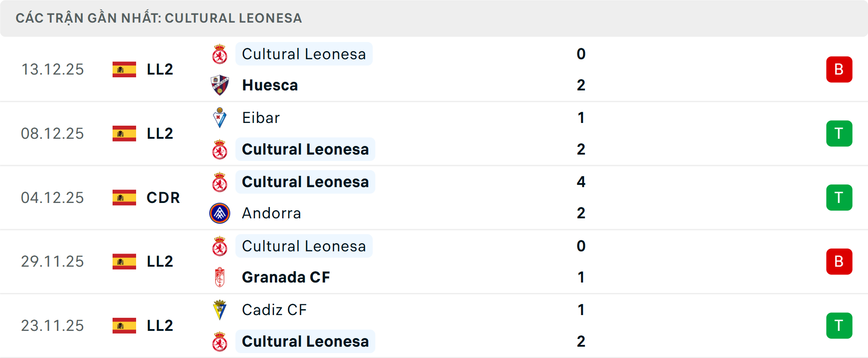
Task: Click the 'Các trận gần nhất' section header
Action: pyautogui.click(x=159, y=18)
